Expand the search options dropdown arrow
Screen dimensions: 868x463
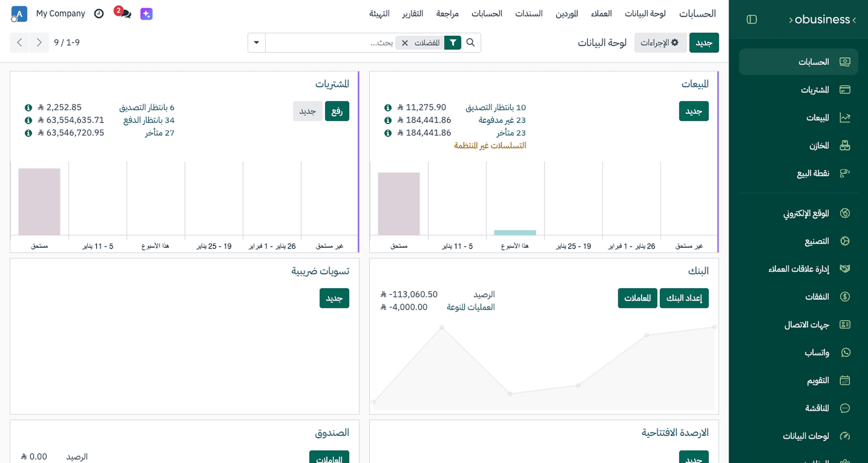pos(256,43)
